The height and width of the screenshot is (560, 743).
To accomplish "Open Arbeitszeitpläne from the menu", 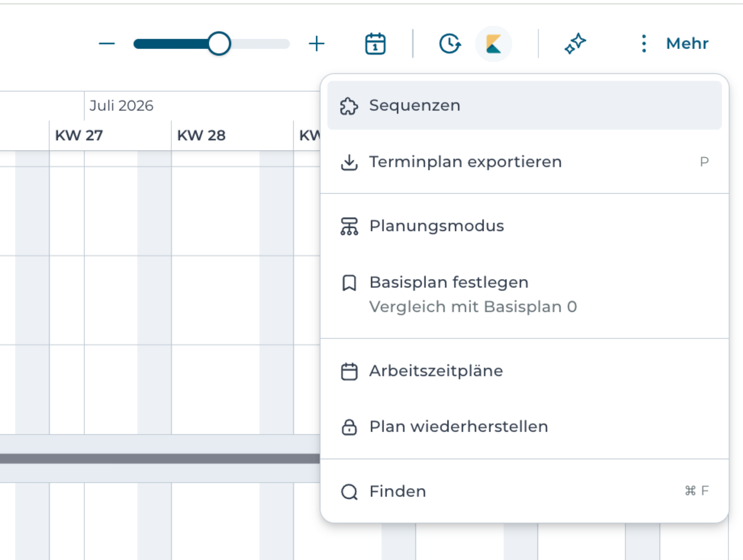I will (524, 371).
